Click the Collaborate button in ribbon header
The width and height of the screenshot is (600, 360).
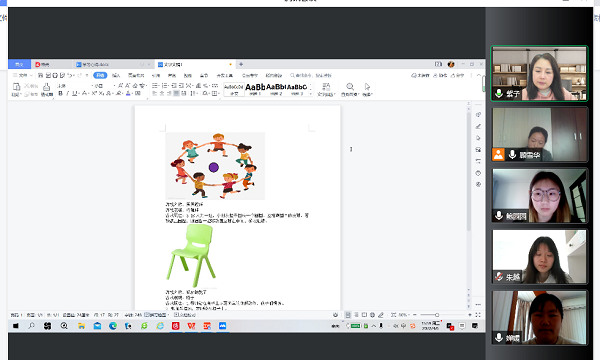pos(440,75)
